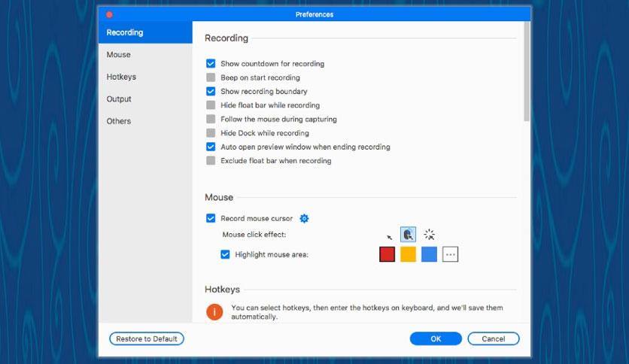
Task: Toggle Show countdown for recording checkbox
Action: tap(211, 64)
